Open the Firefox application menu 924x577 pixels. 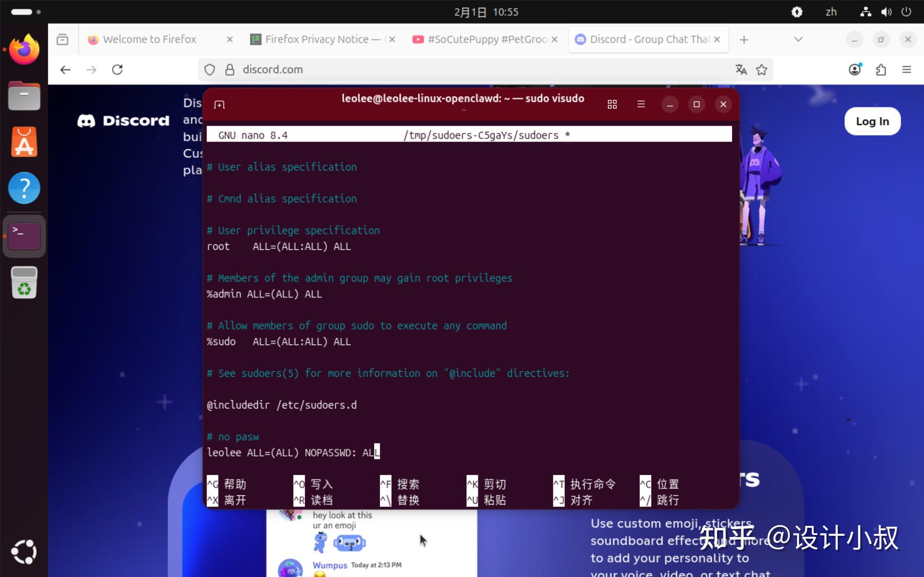tap(906, 70)
